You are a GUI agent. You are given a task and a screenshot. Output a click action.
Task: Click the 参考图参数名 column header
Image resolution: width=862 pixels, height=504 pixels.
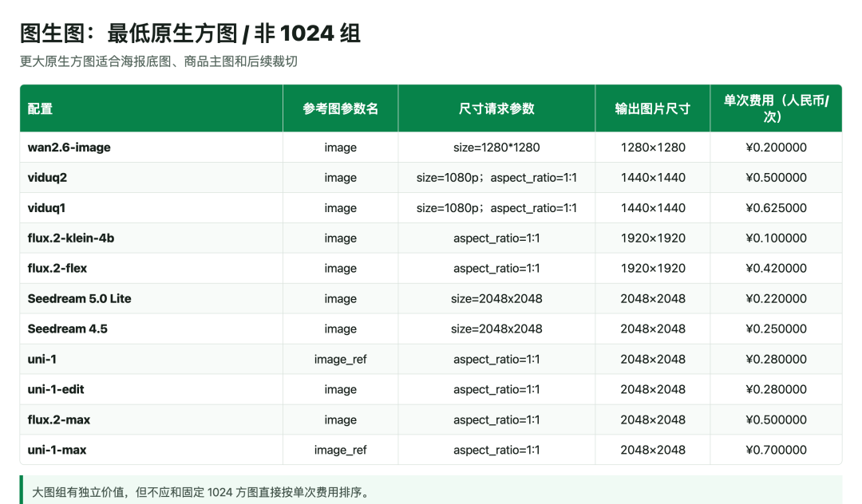340,108
